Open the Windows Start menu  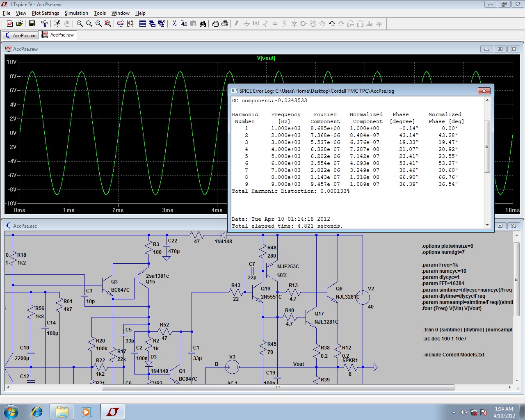[x=11, y=411]
